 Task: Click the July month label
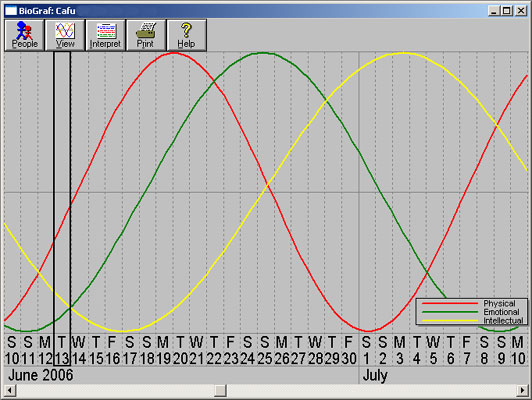tap(375, 376)
